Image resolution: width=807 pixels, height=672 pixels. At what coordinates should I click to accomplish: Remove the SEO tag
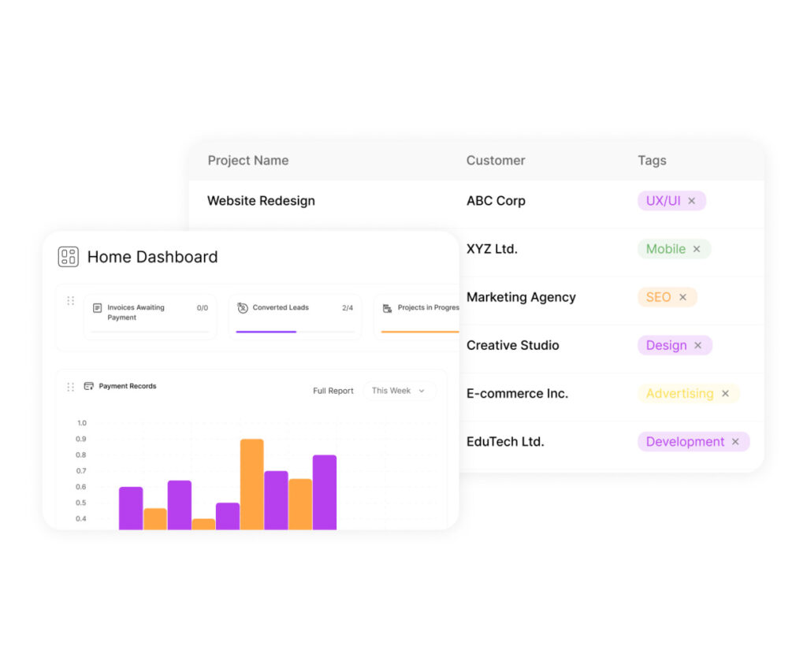click(682, 298)
